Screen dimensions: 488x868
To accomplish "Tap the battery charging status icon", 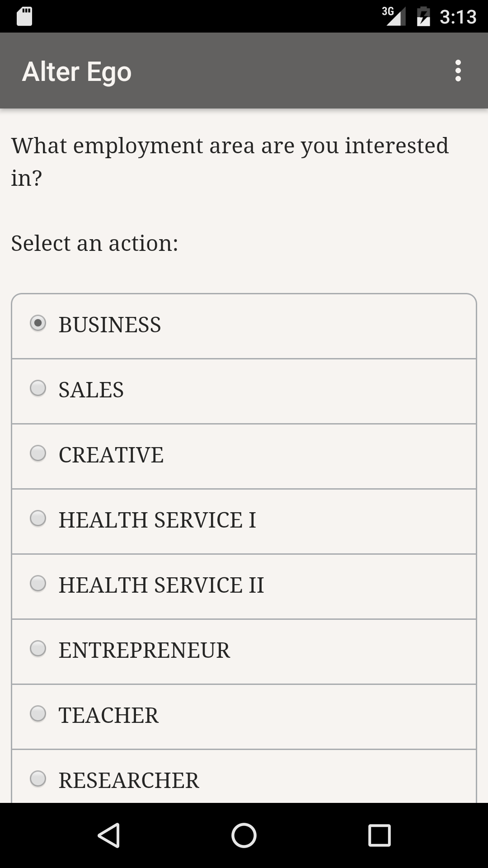I will click(423, 17).
